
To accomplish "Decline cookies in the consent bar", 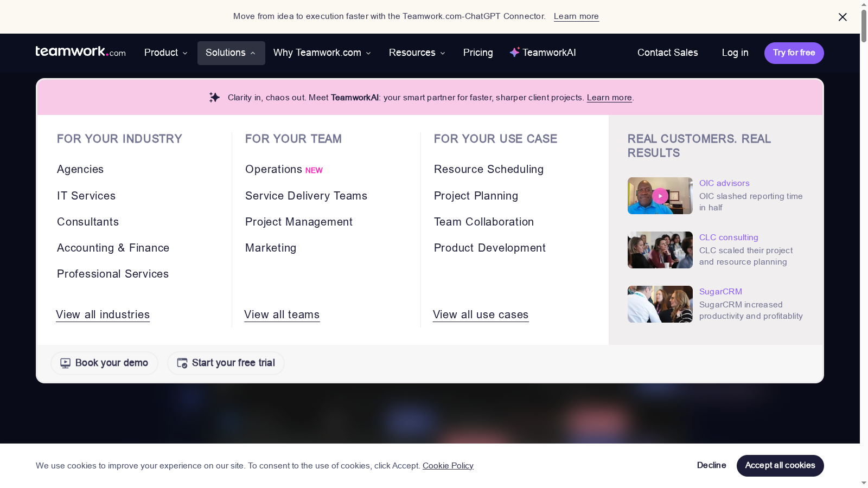I will [x=711, y=465].
